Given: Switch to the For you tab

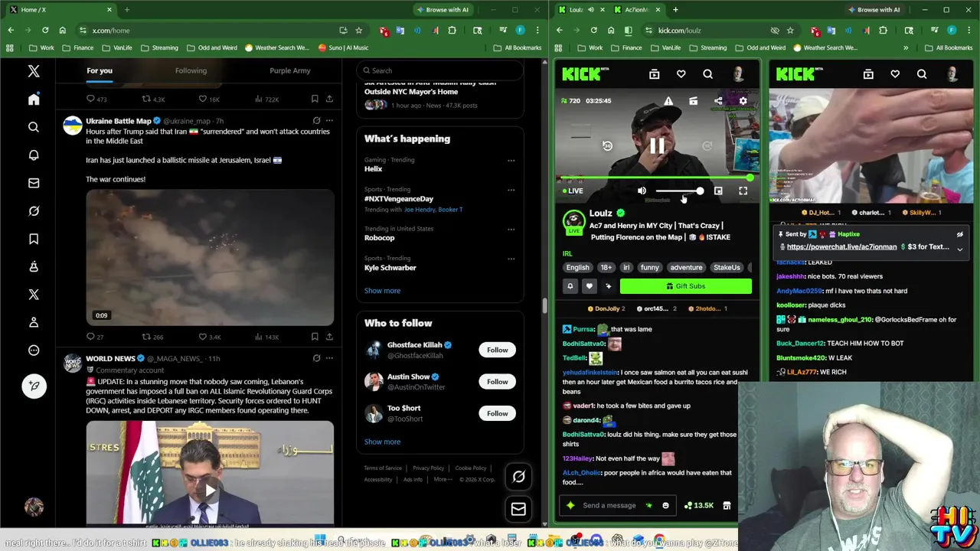Looking at the screenshot, I should click(100, 70).
